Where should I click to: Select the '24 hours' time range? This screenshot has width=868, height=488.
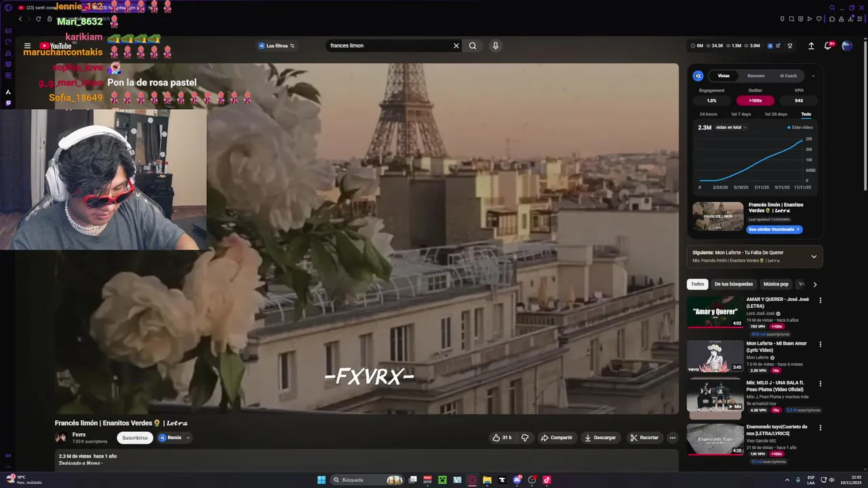(709, 114)
